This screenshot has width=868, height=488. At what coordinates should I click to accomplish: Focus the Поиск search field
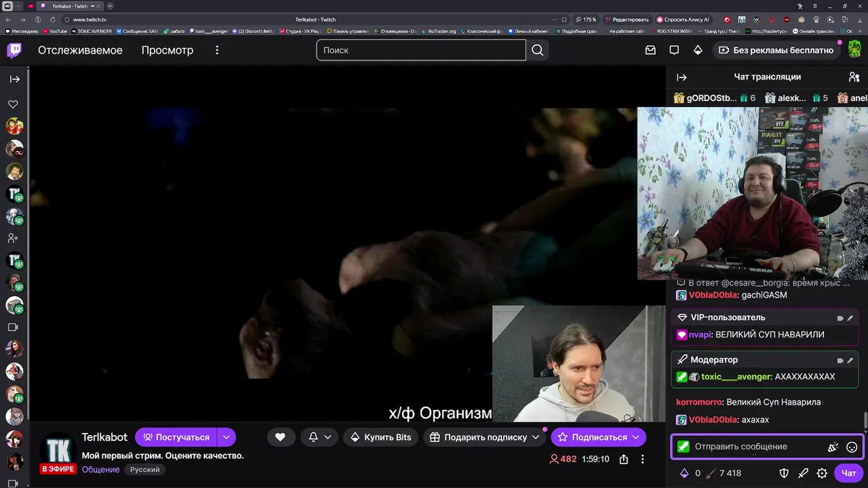[421, 50]
